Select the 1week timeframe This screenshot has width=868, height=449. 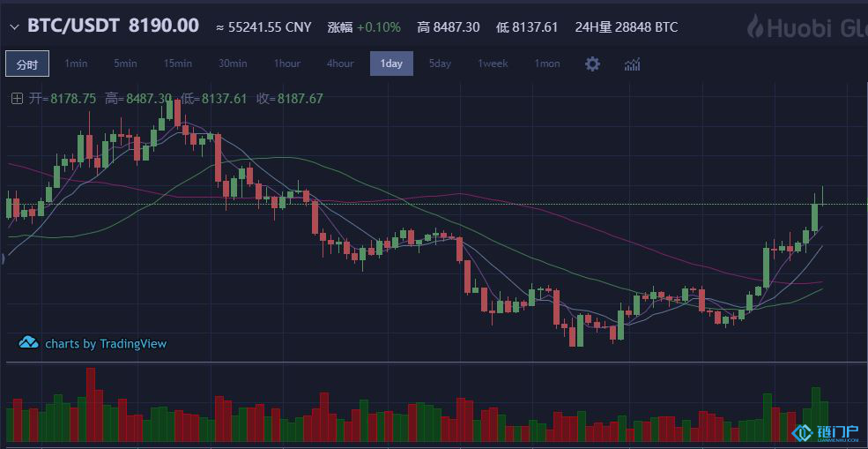coord(493,64)
